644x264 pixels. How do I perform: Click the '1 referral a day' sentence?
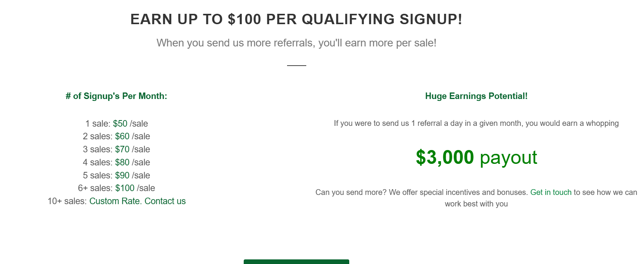click(x=476, y=123)
